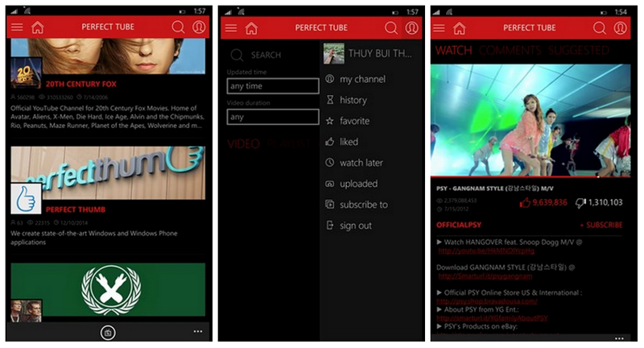Open the Watch HANGOVER youtu.be link
This screenshot has width=644, height=348.
pyautogui.click(x=486, y=251)
